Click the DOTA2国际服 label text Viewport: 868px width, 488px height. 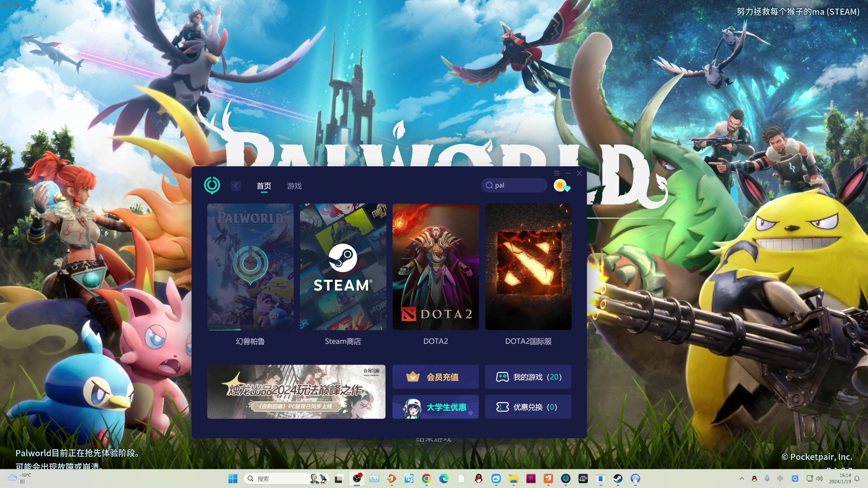(528, 341)
